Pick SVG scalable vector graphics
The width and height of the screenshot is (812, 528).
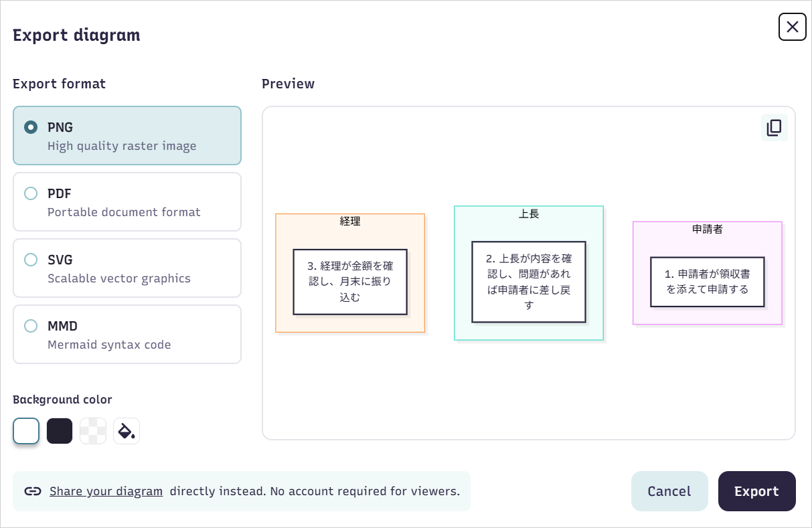point(127,268)
